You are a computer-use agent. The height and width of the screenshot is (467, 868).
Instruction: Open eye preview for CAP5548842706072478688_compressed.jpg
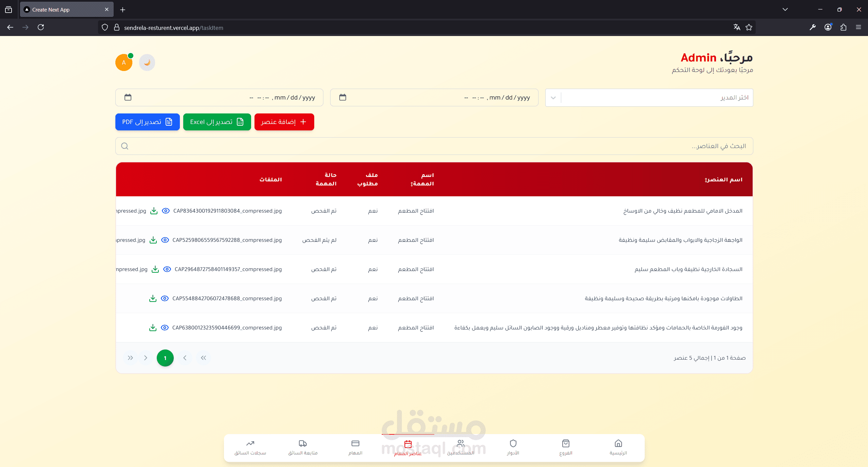tap(165, 299)
